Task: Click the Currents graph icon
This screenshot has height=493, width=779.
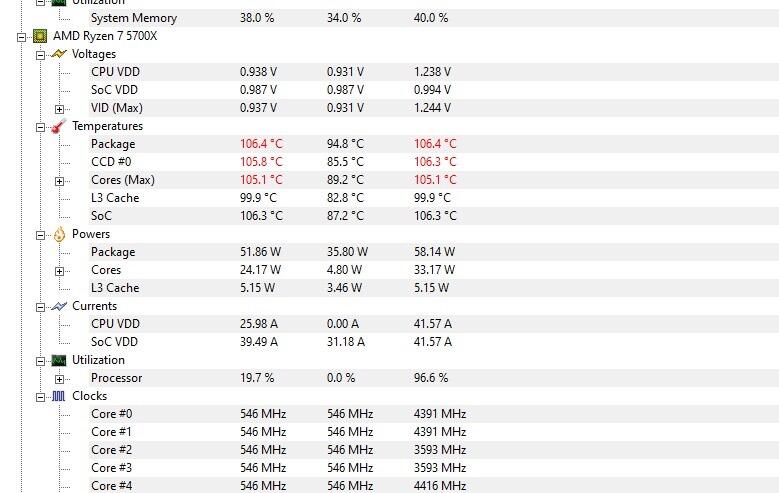Action: click(x=59, y=306)
